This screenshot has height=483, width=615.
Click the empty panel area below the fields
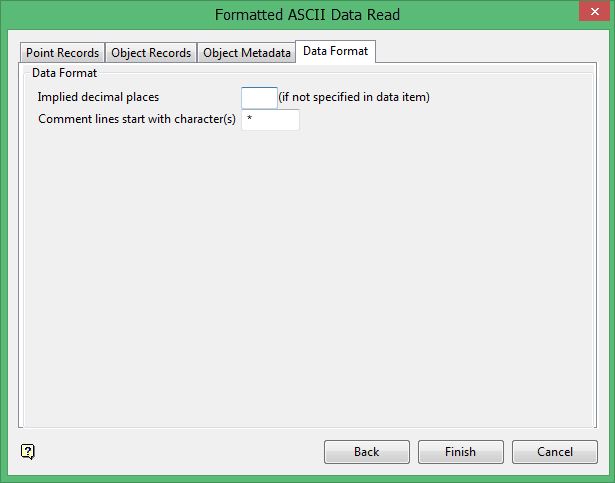pos(307,280)
